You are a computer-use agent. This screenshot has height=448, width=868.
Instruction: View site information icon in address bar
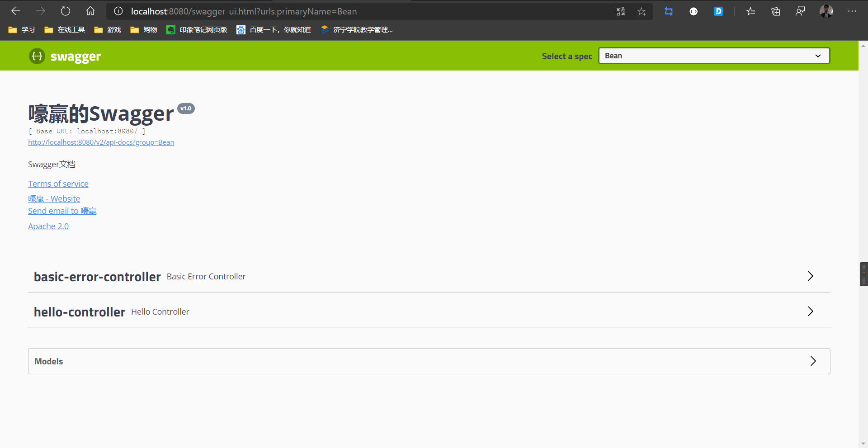(x=118, y=11)
